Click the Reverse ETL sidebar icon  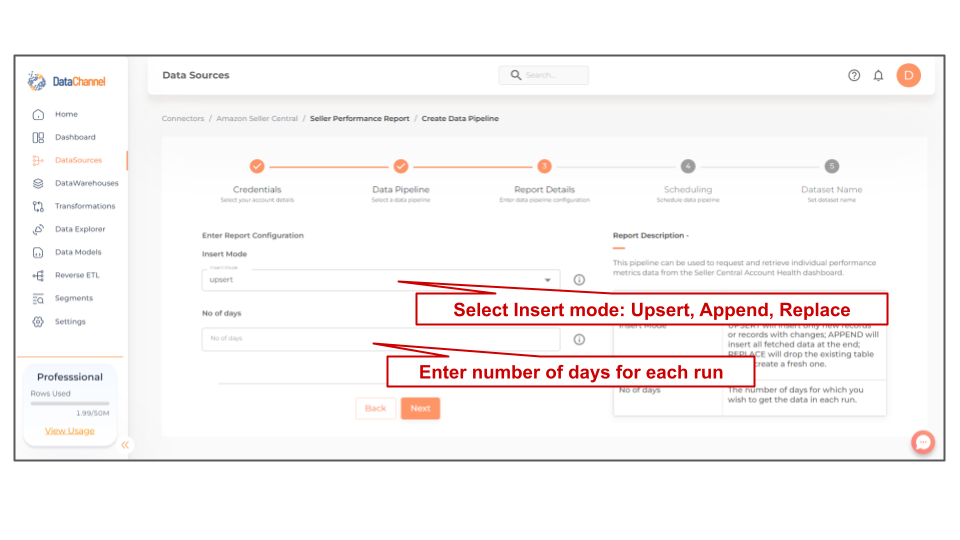[x=38, y=276]
